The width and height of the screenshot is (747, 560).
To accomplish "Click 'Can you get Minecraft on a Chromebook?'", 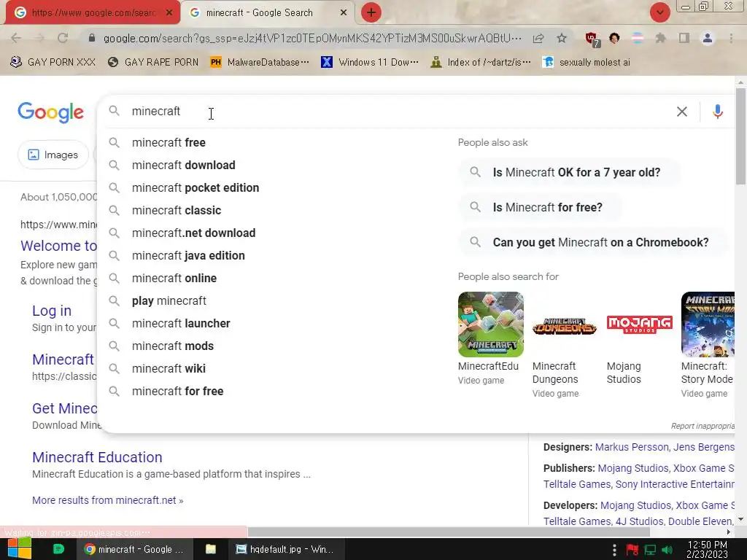I will click(x=594, y=242).
